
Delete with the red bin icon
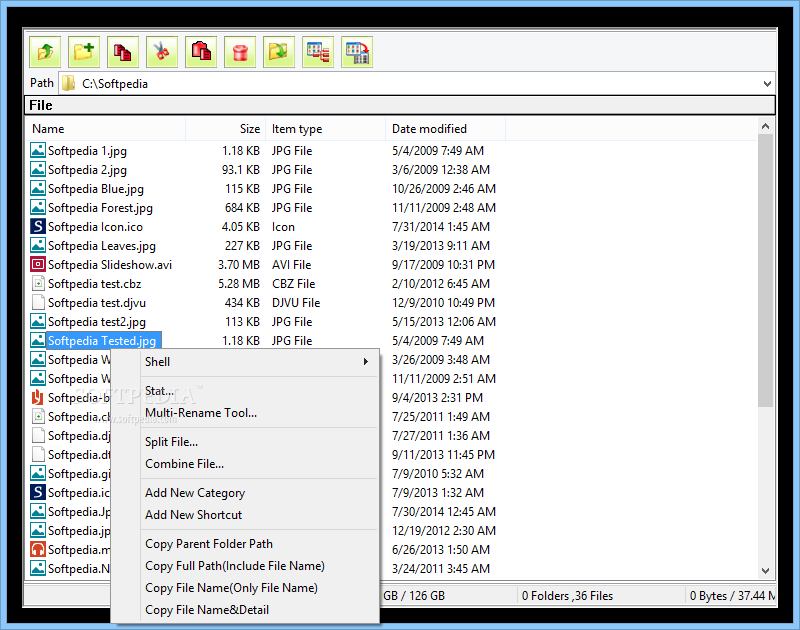coord(240,52)
